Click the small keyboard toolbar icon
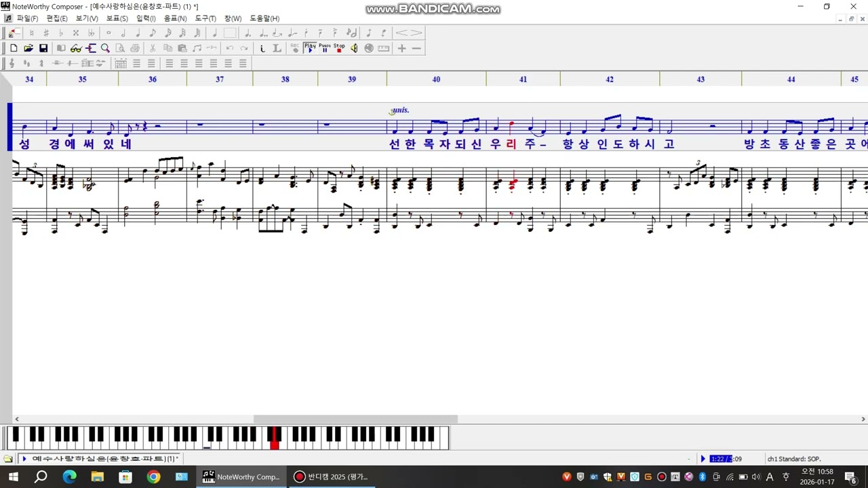The height and width of the screenshot is (488, 868). pos(384,48)
